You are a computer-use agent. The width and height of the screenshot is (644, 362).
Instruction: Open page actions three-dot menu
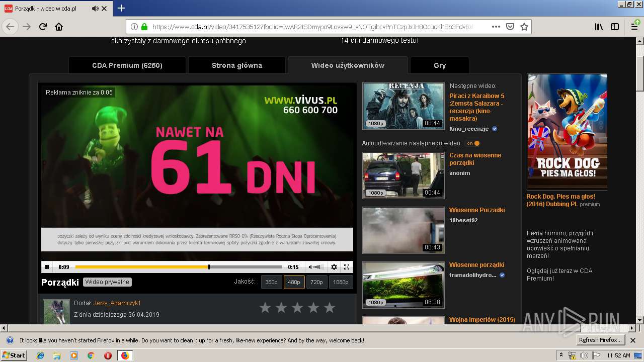pos(496,27)
